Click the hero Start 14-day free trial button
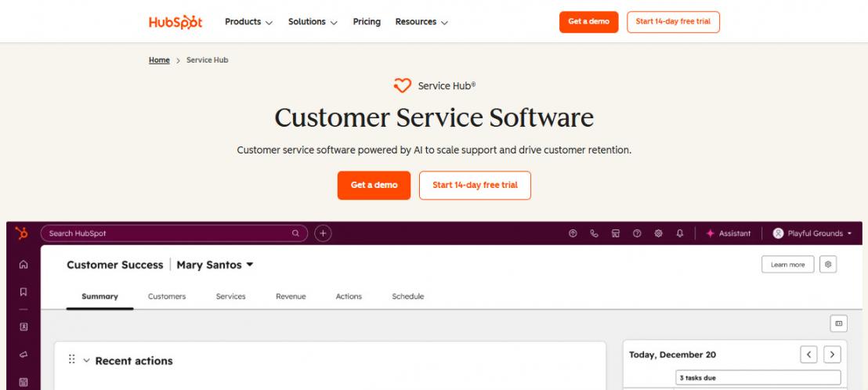Image resolution: width=868 pixels, height=390 pixels. pos(475,186)
